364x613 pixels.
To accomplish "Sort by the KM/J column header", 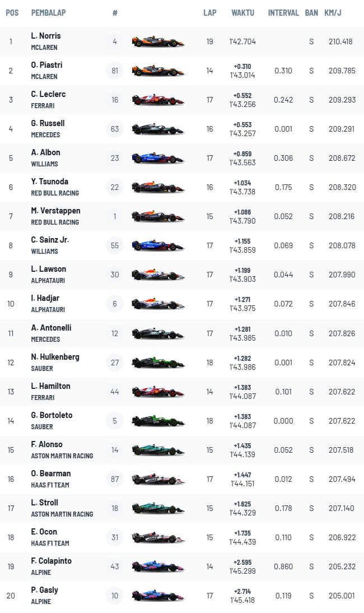I will (333, 12).
